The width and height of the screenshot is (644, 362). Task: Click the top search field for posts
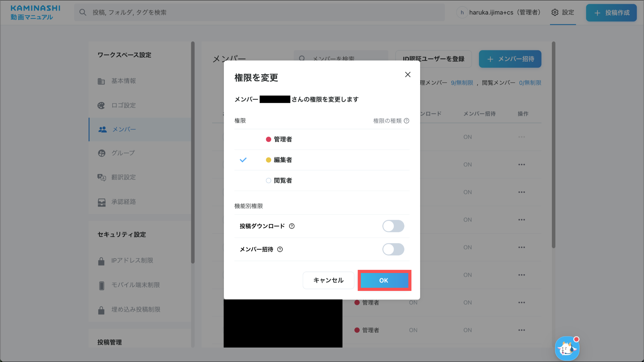point(259,12)
